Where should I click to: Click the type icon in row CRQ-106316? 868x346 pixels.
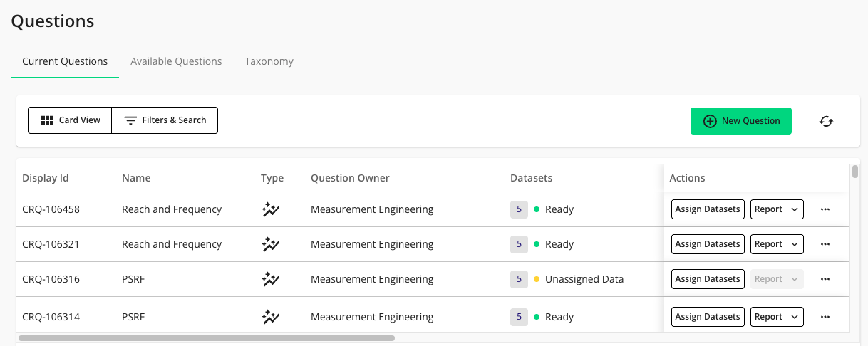(x=270, y=279)
